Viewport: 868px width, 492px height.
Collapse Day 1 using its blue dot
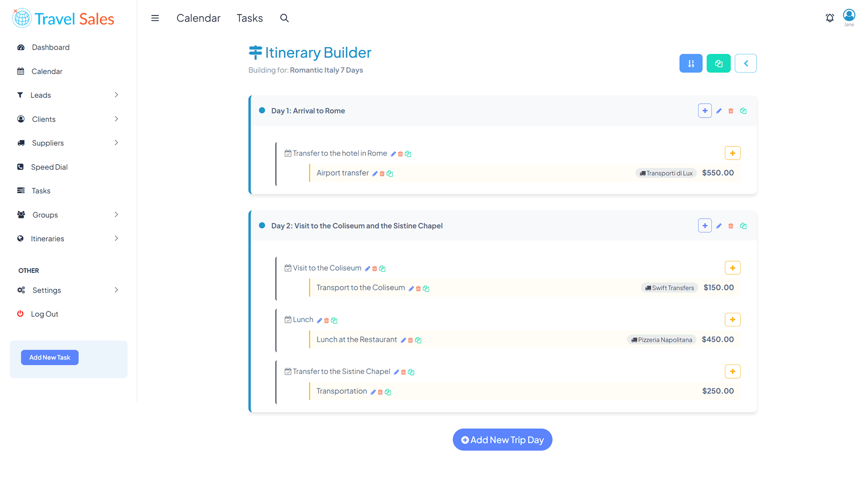point(262,111)
